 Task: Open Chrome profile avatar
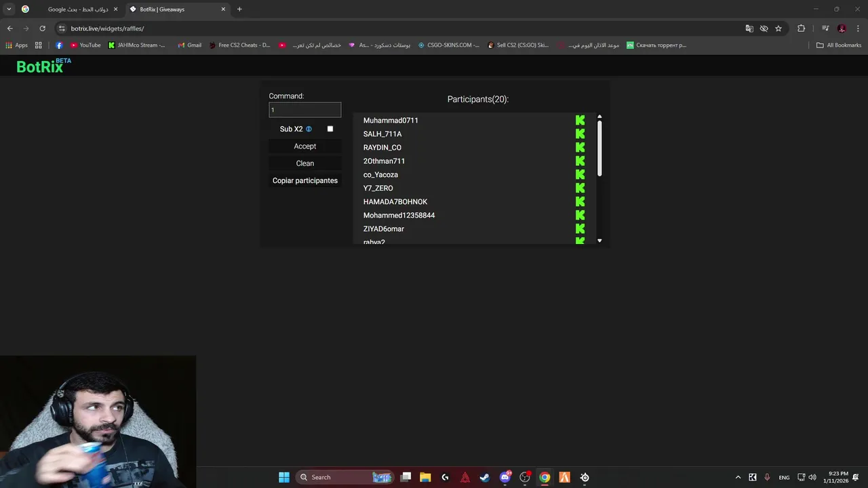(x=842, y=28)
